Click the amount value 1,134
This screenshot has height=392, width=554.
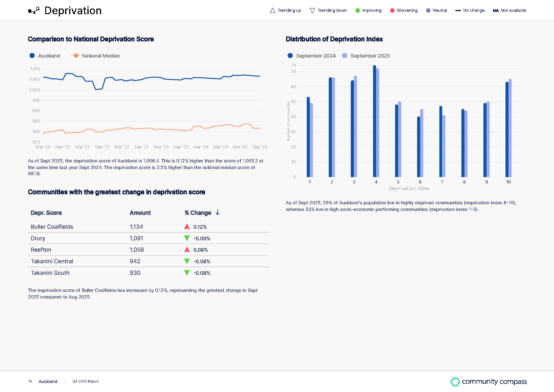pos(136,227)
